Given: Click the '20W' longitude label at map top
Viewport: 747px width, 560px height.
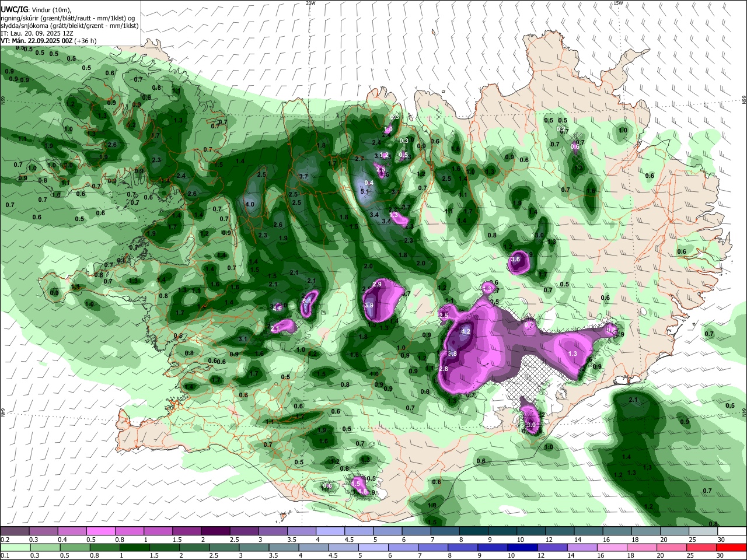Looking at the screenshot, I should pos(310,3).
